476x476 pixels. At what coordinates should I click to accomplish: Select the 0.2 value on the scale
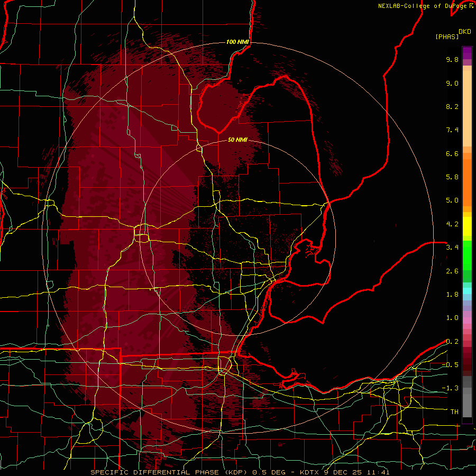click(452, 342)
